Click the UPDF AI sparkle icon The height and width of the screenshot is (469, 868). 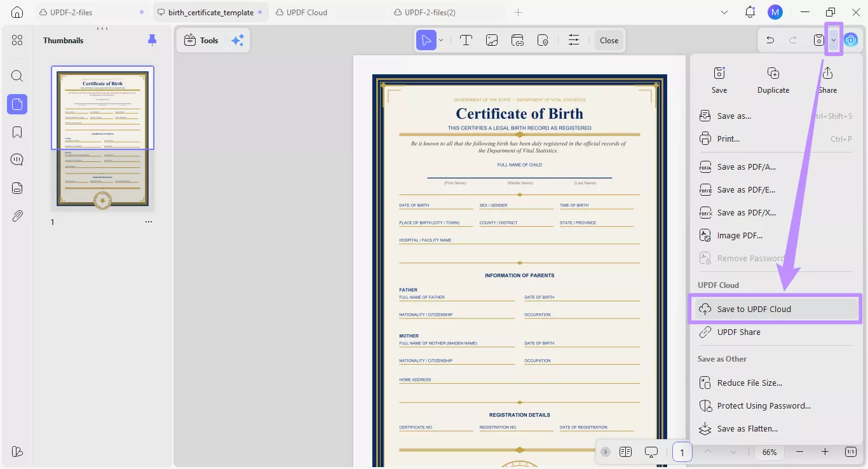[237, 40]
